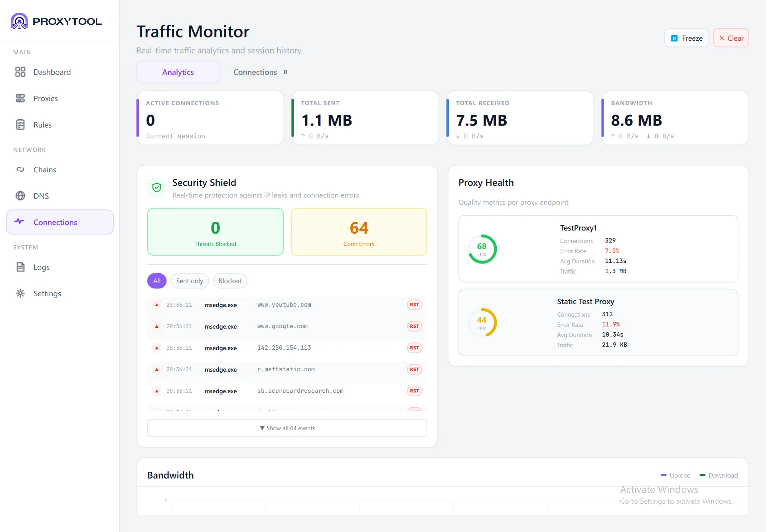Open Proxies page in sidebar

60,99
